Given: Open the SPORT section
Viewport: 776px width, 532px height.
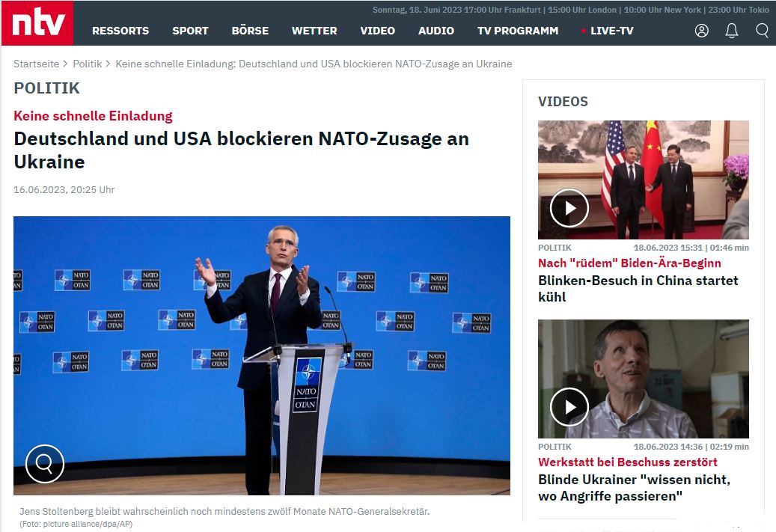Looking at the screenshot, I should 190,31.
